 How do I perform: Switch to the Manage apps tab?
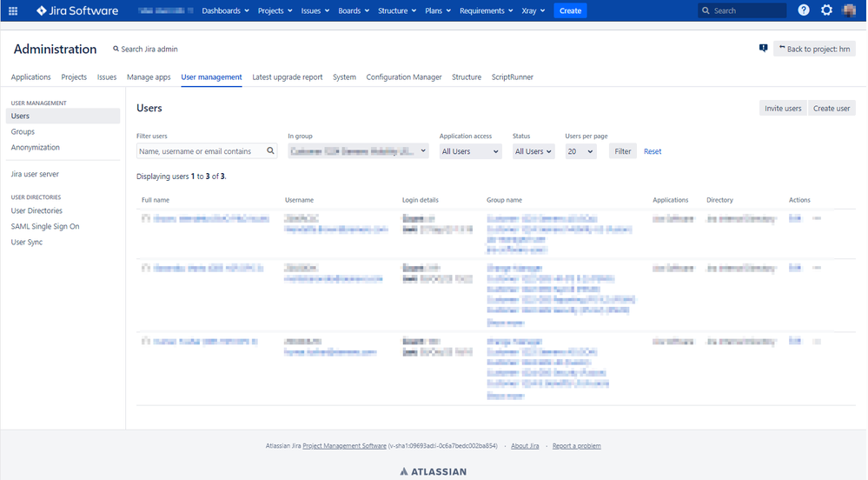149,77
